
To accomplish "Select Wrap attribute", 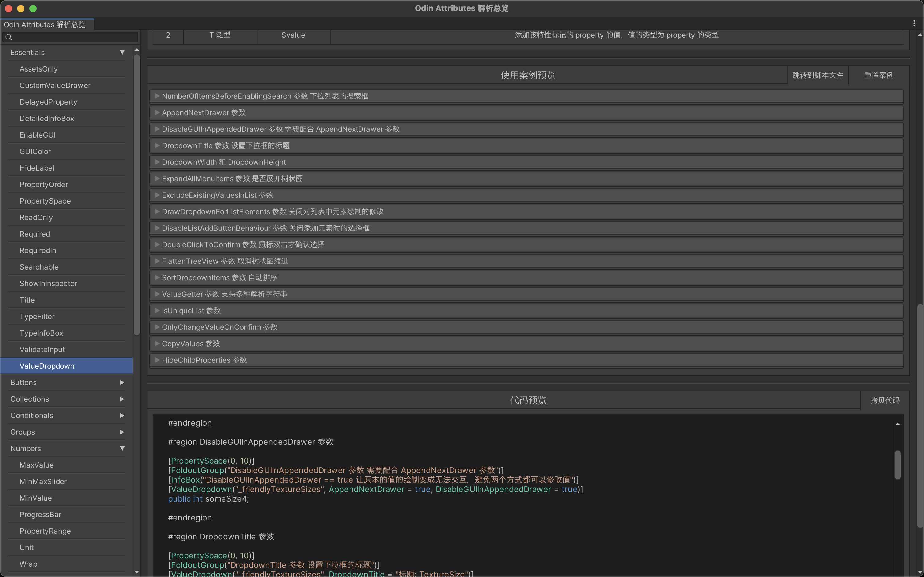I will point(66,564).
